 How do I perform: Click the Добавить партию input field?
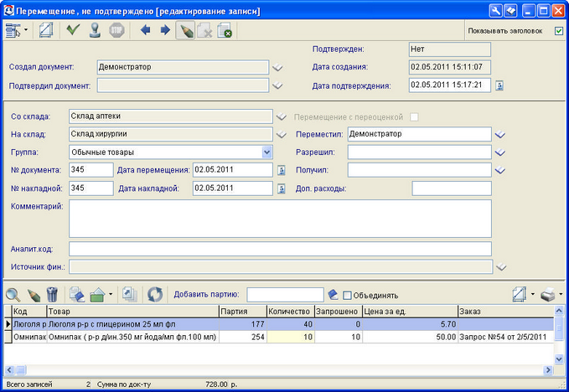[x=285, y=295]
